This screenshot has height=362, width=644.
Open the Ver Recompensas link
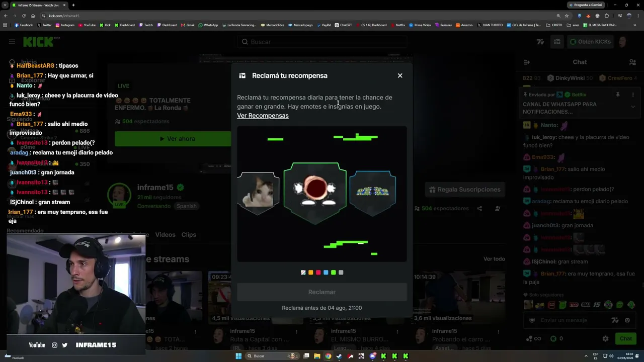(x=263, y=116)
